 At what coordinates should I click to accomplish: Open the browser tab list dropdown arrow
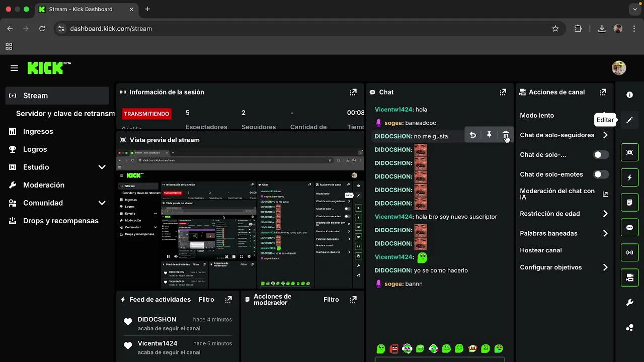coord(635,9)
